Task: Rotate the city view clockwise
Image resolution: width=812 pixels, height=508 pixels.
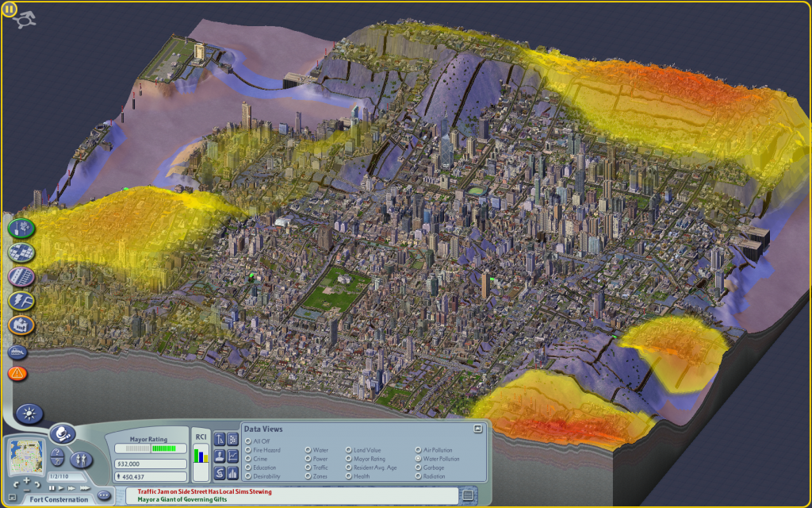Action: point(36,484)
